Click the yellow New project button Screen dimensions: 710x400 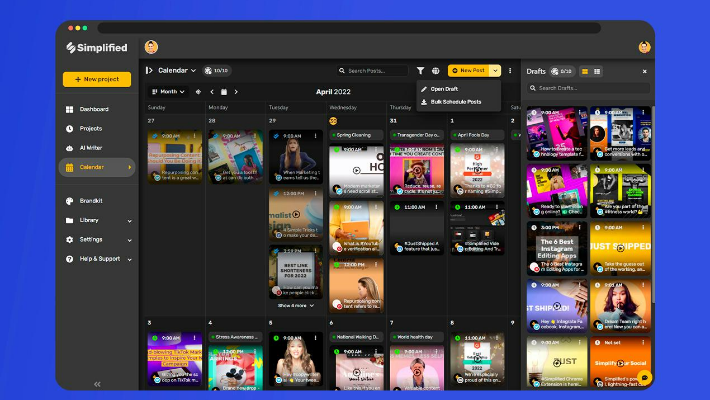pos(97,79)
